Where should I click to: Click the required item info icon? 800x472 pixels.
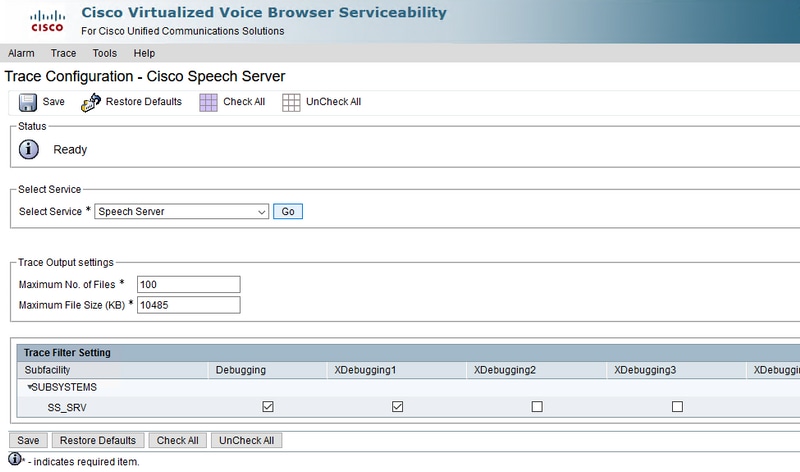[x=15, y=459]
